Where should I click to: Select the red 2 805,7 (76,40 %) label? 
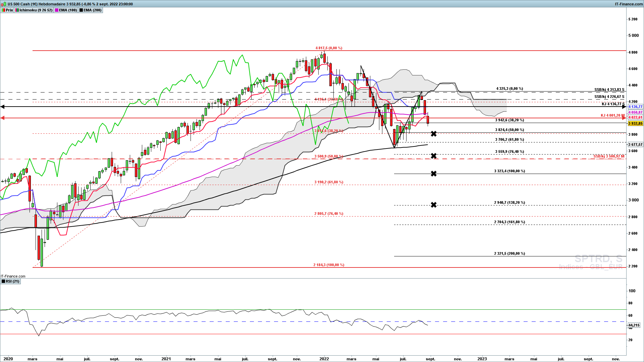329,214
